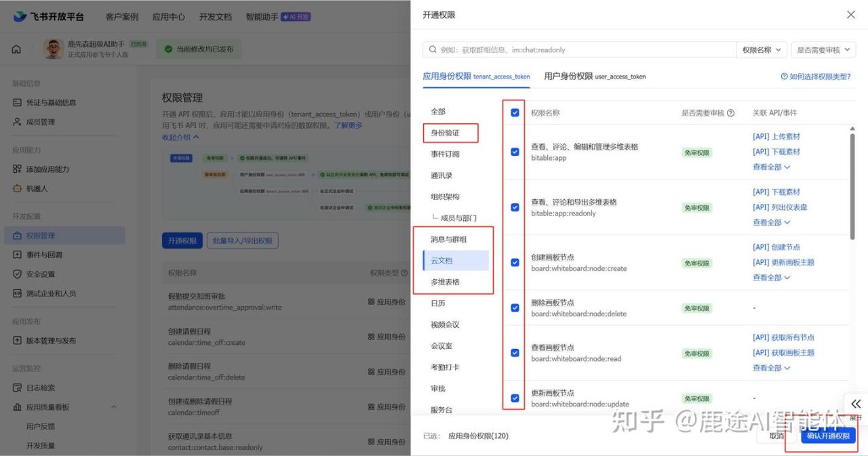Screen dimensions: 868x456
Task: Open the 权限名称 search type dropdown
Action: (762, 49)
